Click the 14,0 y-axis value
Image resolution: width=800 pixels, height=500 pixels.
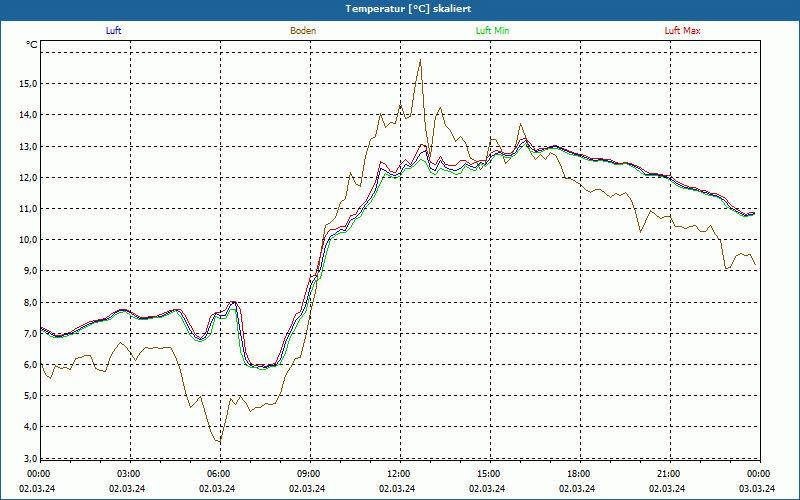tap(28, 115)
